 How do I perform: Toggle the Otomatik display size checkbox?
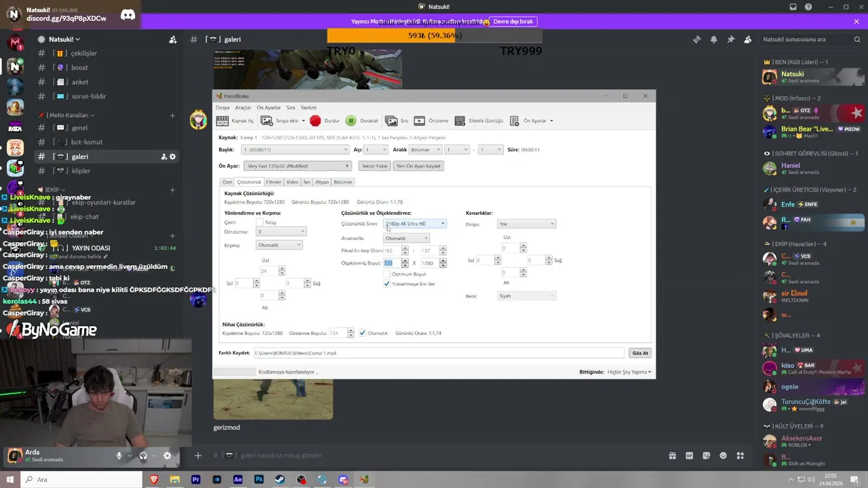tap(363, 333)
